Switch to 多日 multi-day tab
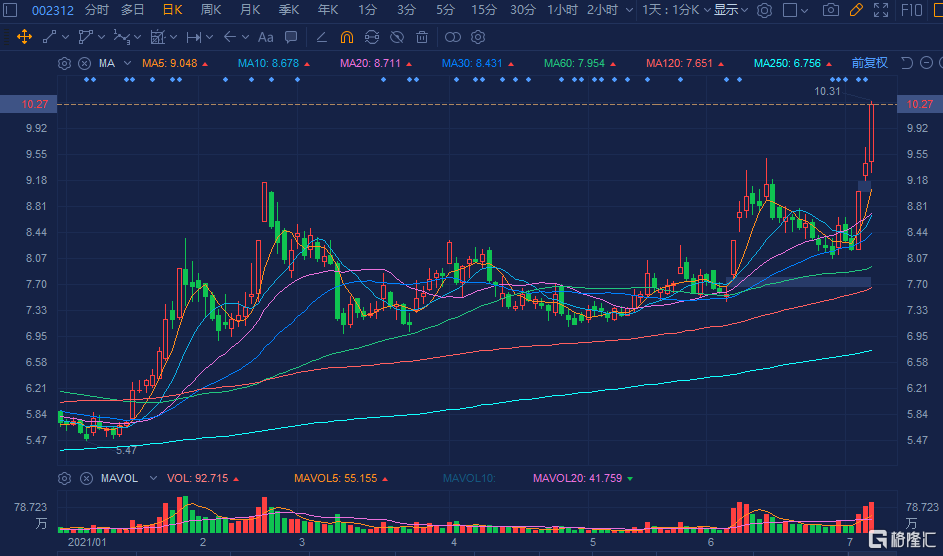The image size is (943, 556). 132,10
